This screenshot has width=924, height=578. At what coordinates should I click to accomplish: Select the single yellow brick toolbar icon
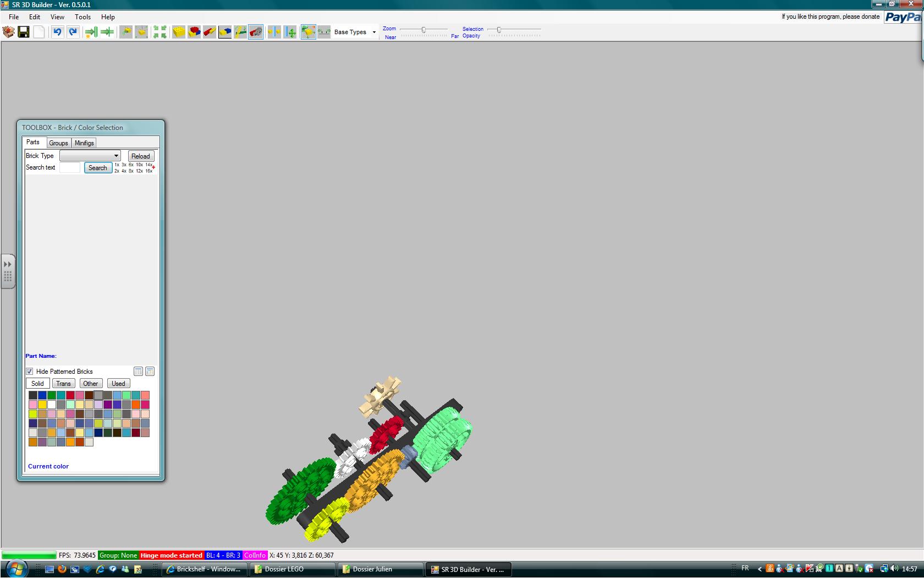pos(179,32)
